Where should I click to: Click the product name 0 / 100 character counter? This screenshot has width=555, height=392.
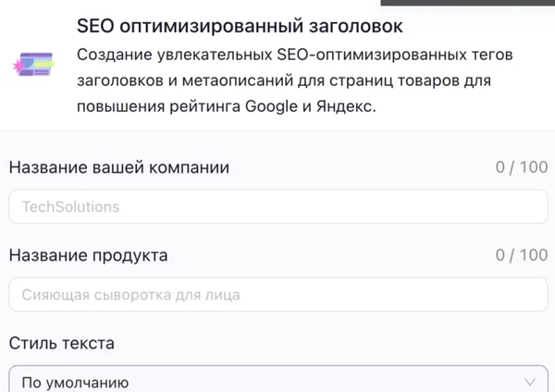click(521, 255)
